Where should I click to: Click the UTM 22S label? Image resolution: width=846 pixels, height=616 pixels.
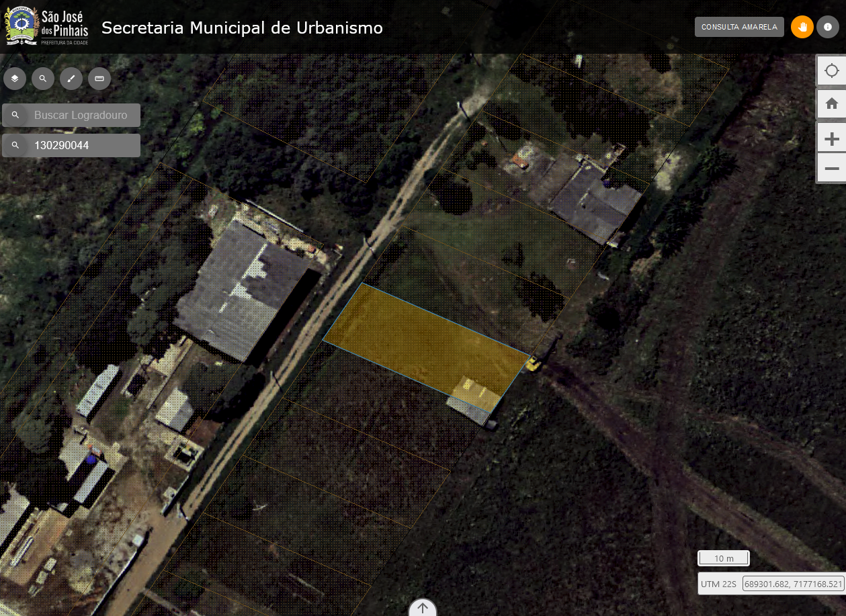pos(719,584)
